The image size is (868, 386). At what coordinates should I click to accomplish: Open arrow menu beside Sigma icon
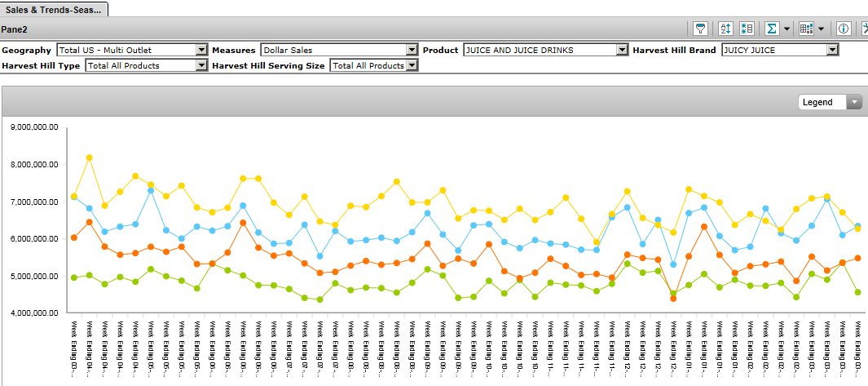tap(786, 29)
